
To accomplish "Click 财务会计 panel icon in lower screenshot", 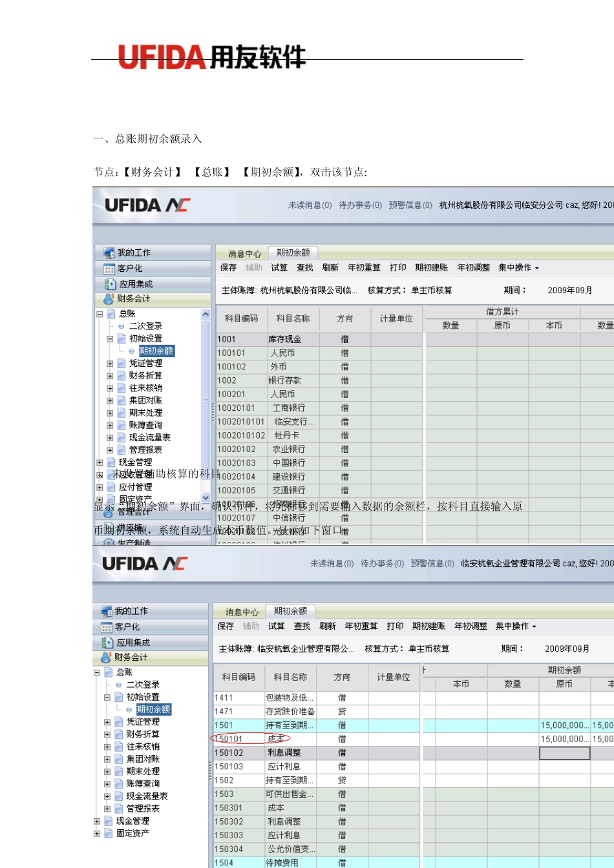I will point(106,657).
